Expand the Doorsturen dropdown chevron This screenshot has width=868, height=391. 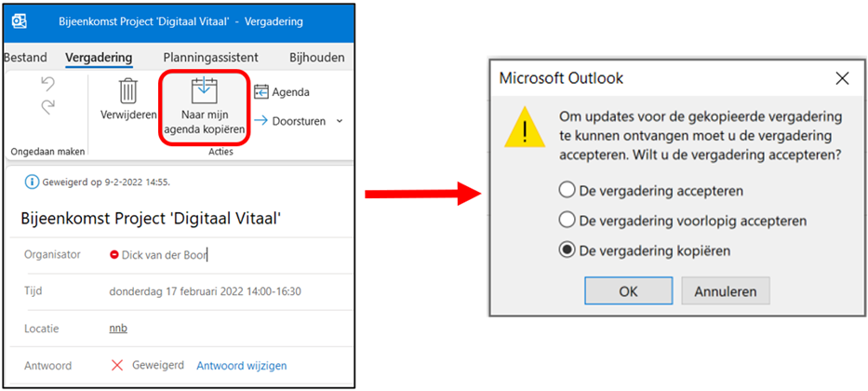pos(340,121)
